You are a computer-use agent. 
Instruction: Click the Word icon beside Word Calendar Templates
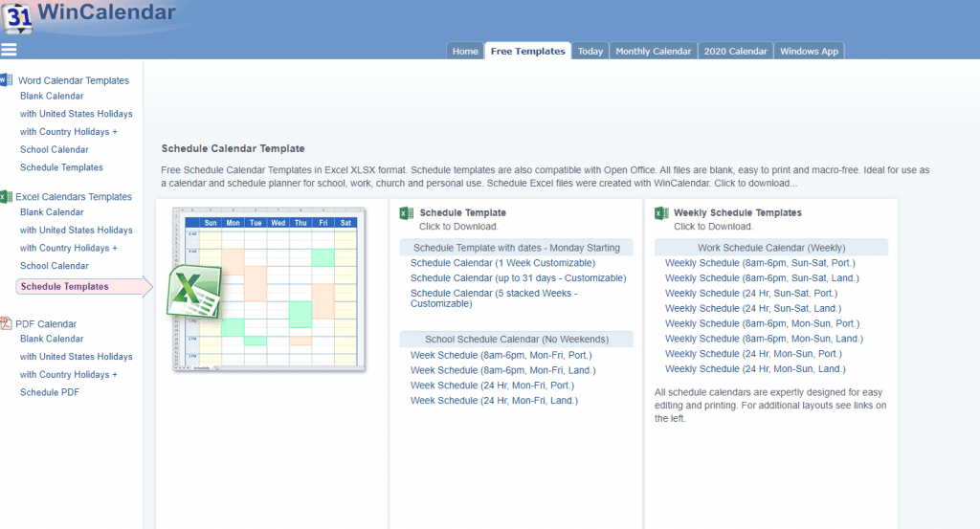[6, 80]
